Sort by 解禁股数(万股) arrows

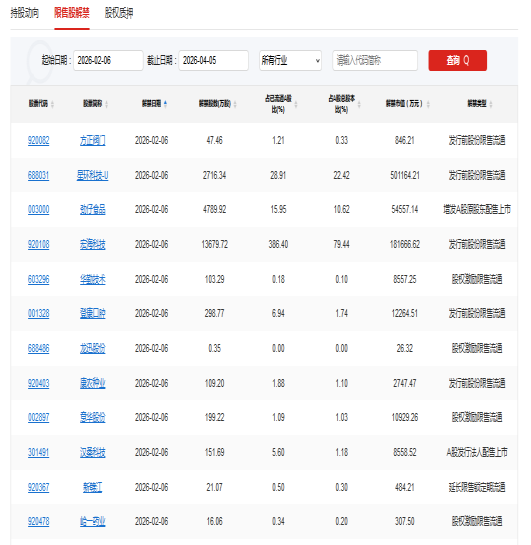[235, 104]
